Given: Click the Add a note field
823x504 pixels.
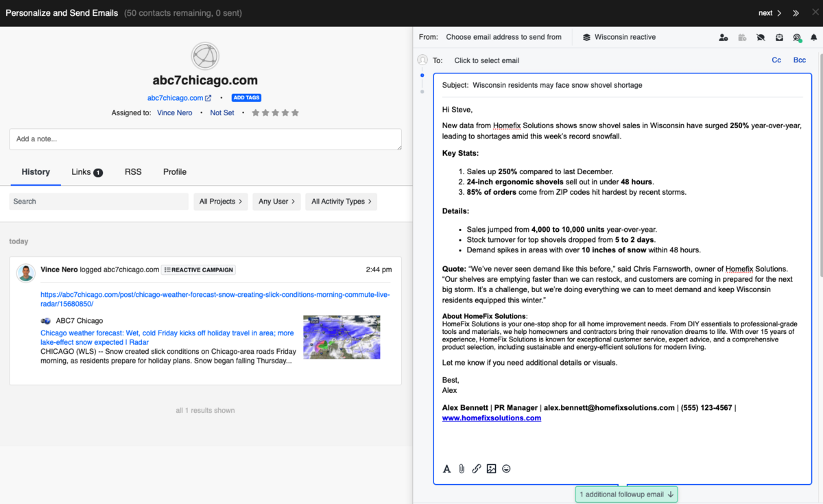Looking at the screenshot, I should pos(205,139).
